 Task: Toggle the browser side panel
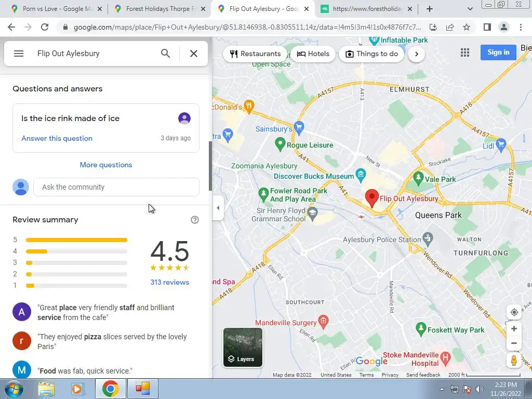click(487, 27)
